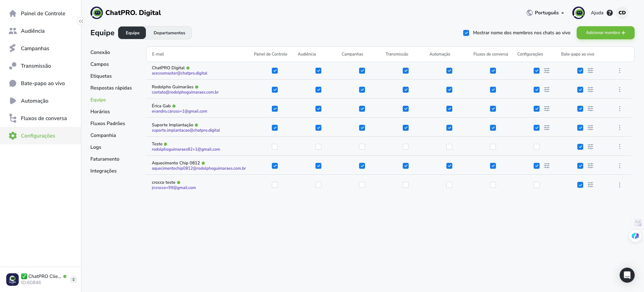Screen dimensions: 644x292
Task: Click the E-mail column header
Action: [x=158, y=54]
